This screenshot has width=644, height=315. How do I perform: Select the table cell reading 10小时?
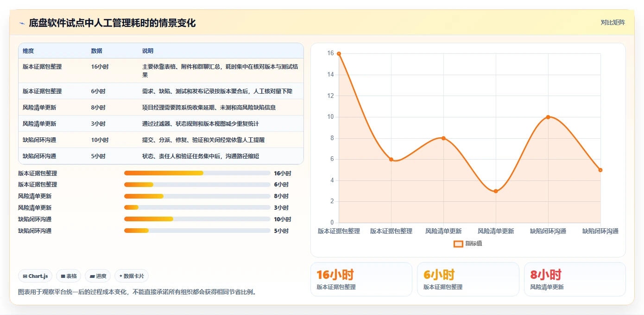[x=100, y=140]
